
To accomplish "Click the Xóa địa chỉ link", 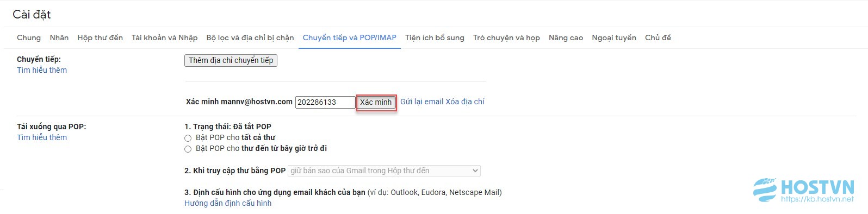I will pyautogui.click(x=465, y=102).
